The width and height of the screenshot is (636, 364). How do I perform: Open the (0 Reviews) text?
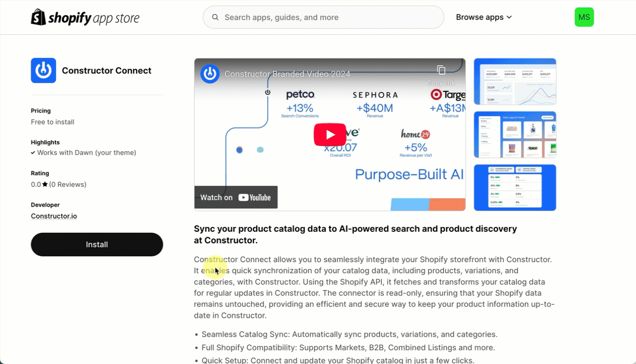coord(68,184)
